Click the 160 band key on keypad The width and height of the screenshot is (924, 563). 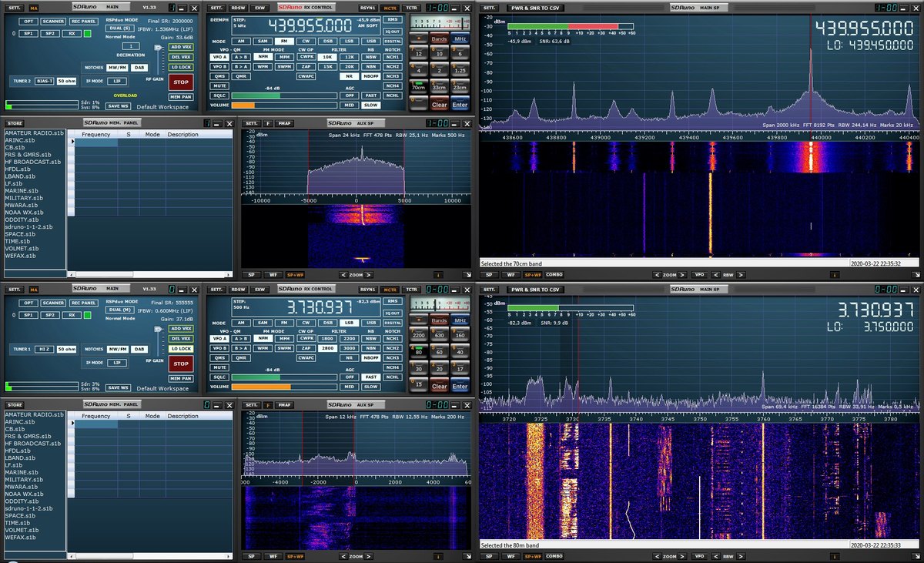[460, 333]
